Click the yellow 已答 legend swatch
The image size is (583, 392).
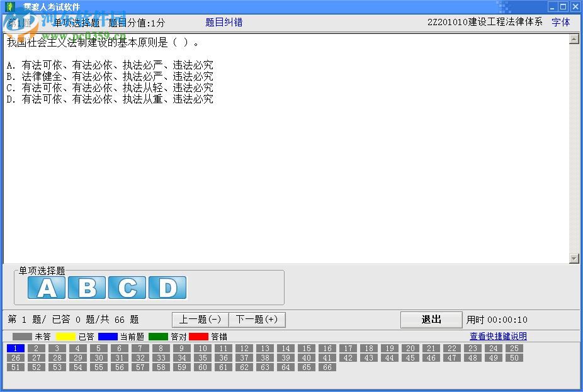[66, 337]
